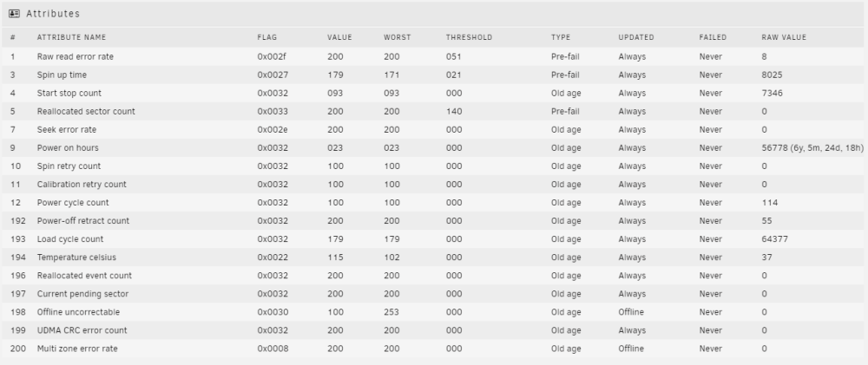This screenshot has width=868, height=365.
Task: Click the FAILED column header
Action: (713, 37)
